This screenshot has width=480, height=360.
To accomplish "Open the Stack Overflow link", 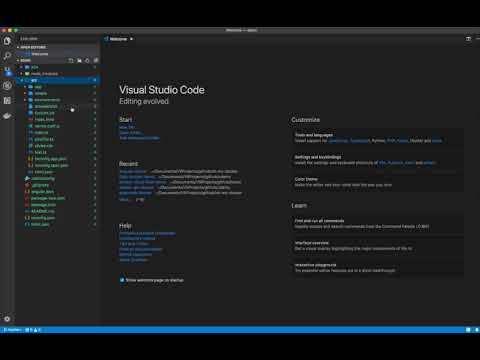I will 133,260.
